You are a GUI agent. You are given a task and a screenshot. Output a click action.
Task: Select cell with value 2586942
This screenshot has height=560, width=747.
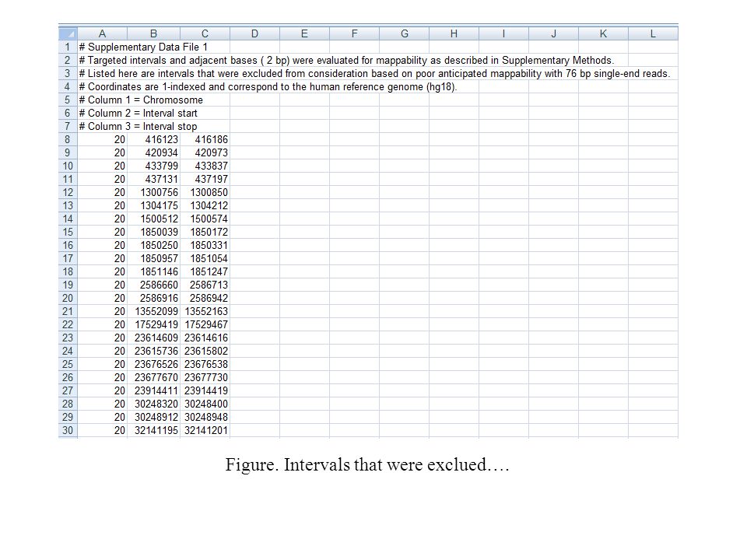point(205,298)
